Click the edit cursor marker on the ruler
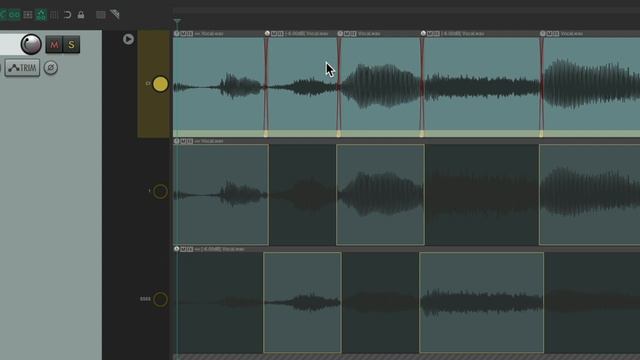Viewport: 640px width, 360px height. 177,21
